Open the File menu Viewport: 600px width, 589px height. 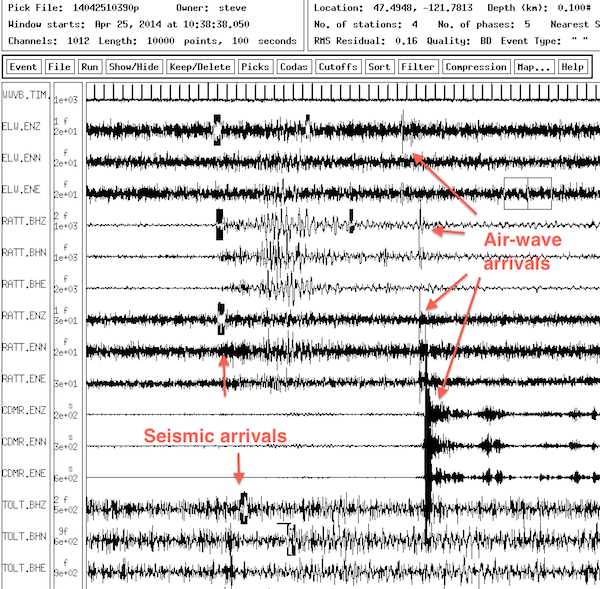click(x=59, y=67)
